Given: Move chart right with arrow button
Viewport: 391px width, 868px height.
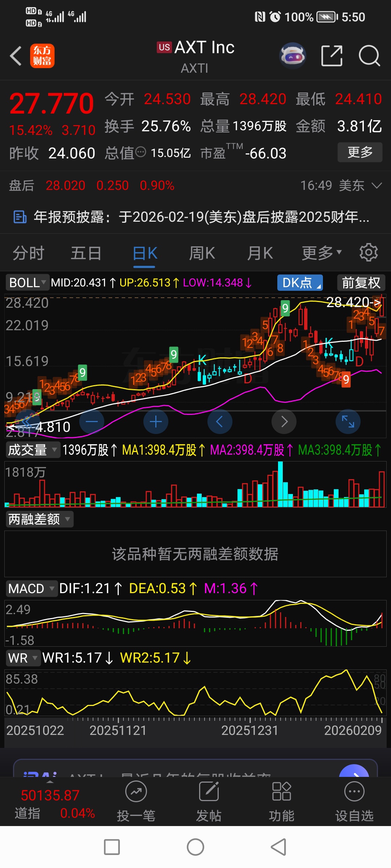Looking at the screenshot, I should point(284,422).
